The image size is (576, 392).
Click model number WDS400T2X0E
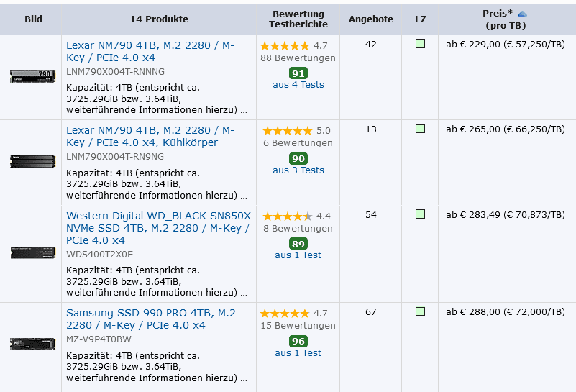99,254
